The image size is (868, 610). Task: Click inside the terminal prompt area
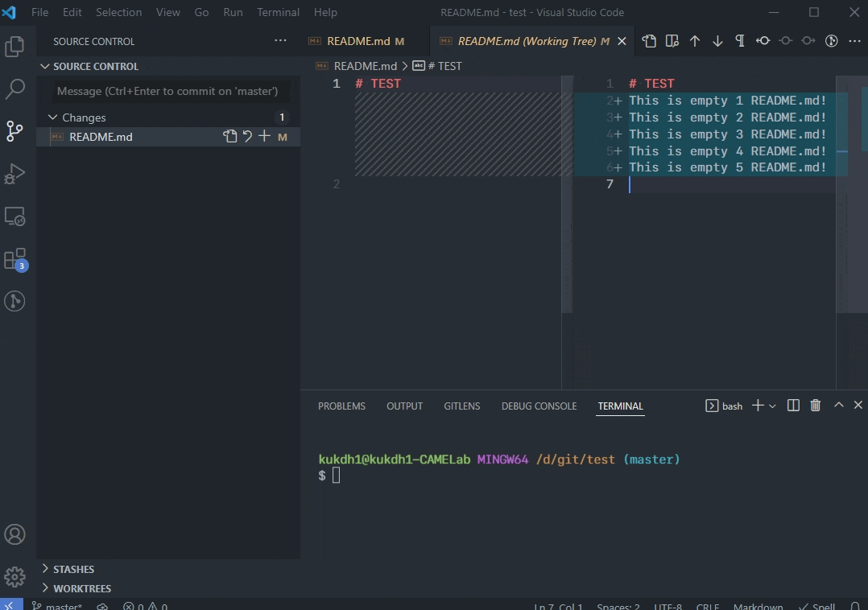tap(336, 475)
